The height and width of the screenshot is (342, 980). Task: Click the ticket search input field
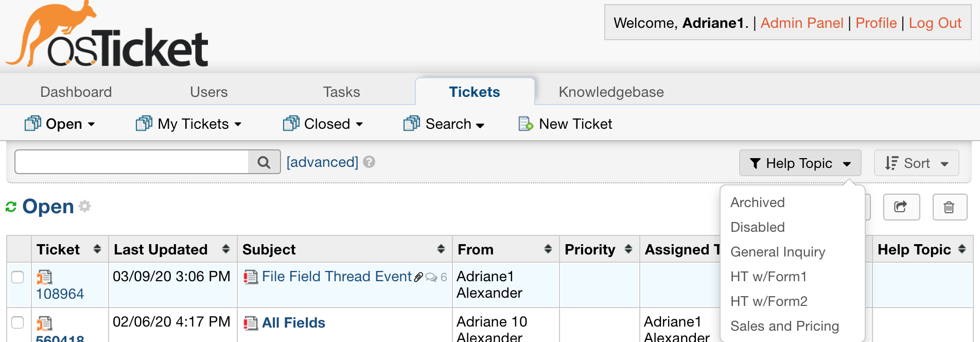[132, 162]
